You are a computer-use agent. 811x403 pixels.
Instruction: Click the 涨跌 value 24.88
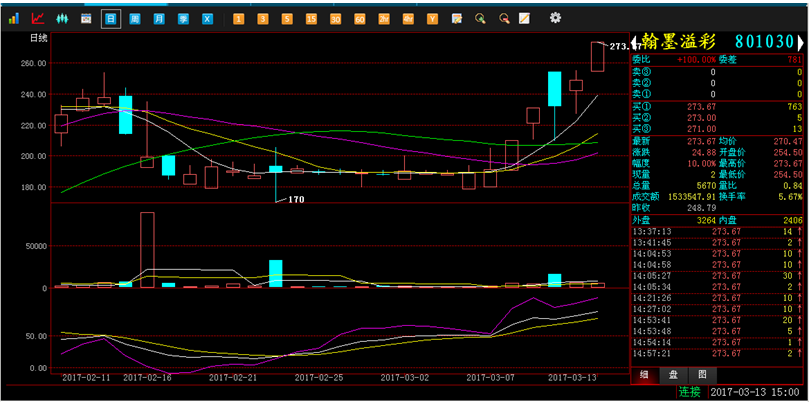click(704, 152)
